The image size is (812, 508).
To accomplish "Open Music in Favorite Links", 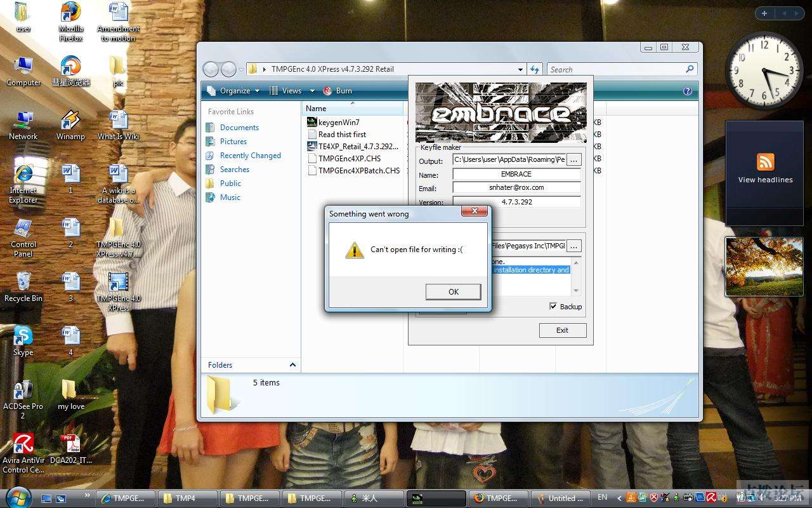I will (230, 197).
